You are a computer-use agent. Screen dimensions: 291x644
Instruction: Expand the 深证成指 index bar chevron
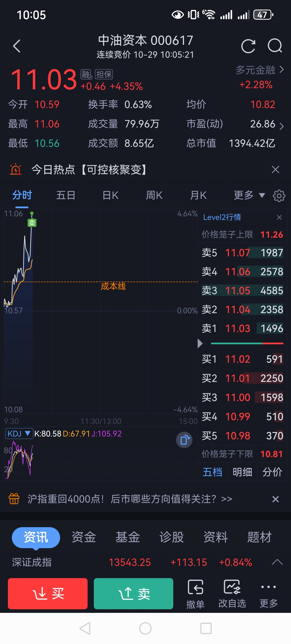point(277,562)
